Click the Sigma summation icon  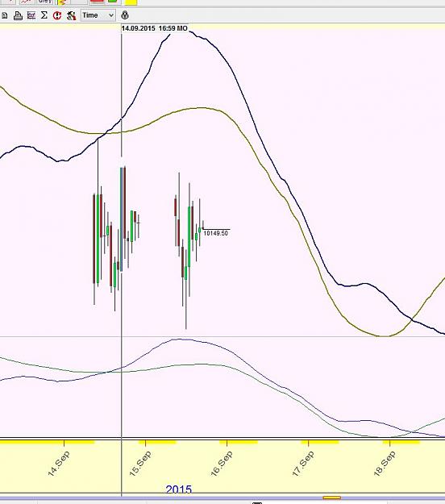click(44, 15)
